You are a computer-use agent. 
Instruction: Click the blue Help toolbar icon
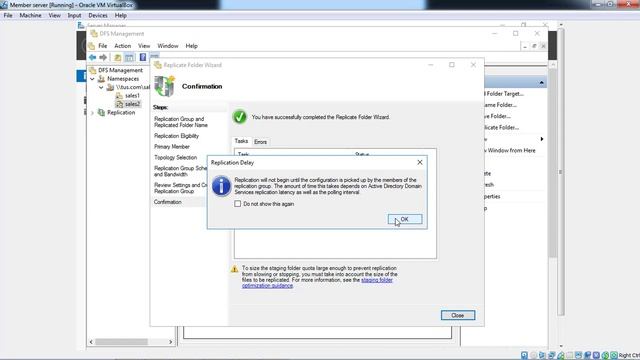pos(142,57)
